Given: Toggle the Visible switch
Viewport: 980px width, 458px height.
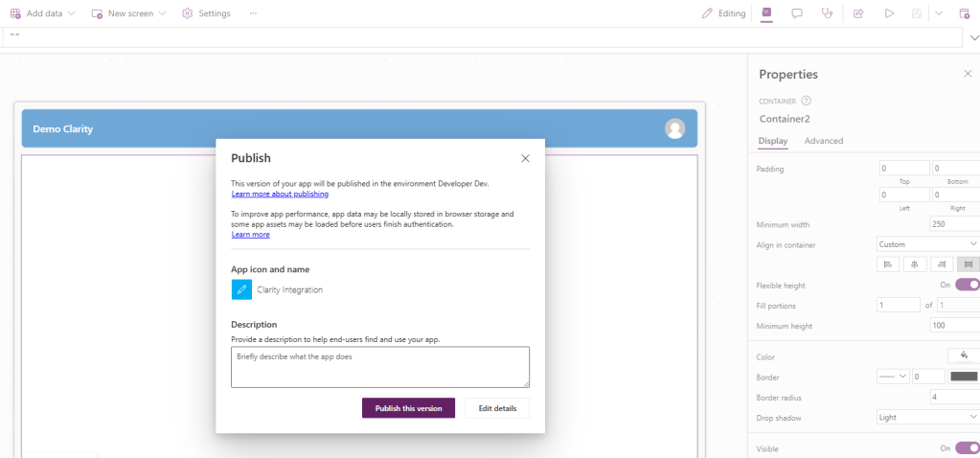Looking at the screenshot, I should [x=967, y=447].
